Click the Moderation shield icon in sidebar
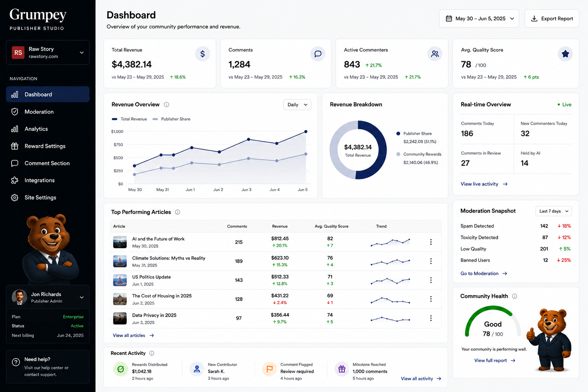588x392 pixels. coord(15,112)
